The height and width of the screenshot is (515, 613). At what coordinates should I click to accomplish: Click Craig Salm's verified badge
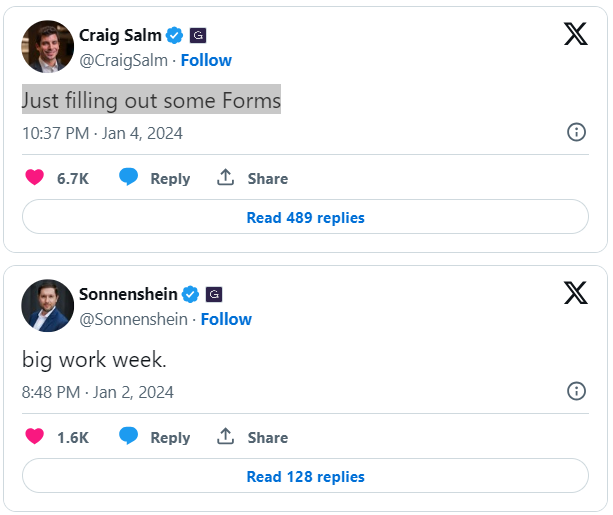pyautogui.click(x=174, y=36)
